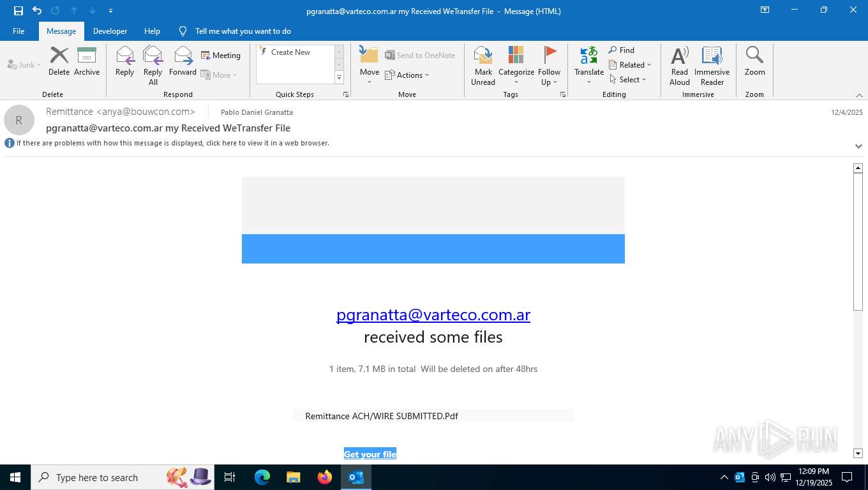Click the sender avatar circle R
The image size is (868, 490).
coord(19,120)
